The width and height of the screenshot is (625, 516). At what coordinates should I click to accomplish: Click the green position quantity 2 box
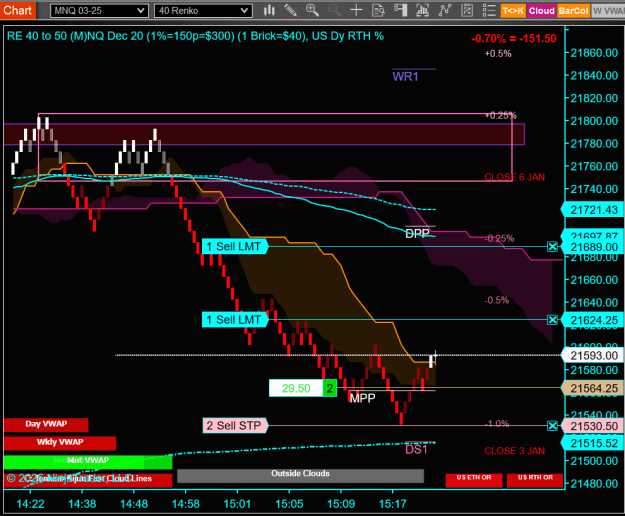330,388
